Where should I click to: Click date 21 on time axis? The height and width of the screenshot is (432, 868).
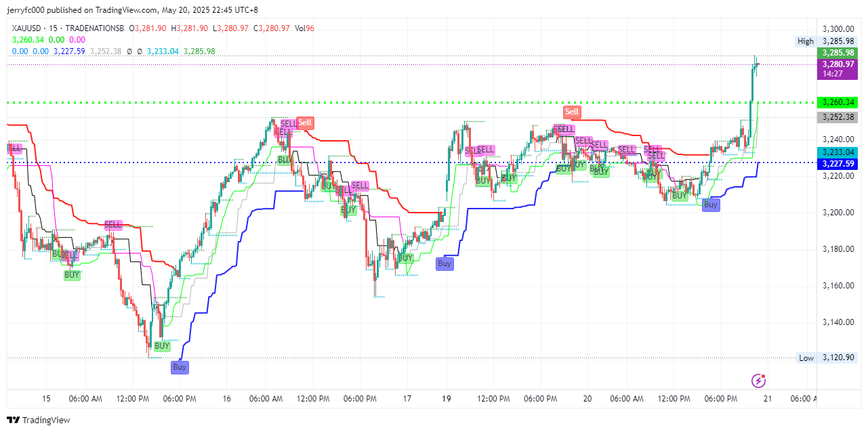[x=768, y=399]
